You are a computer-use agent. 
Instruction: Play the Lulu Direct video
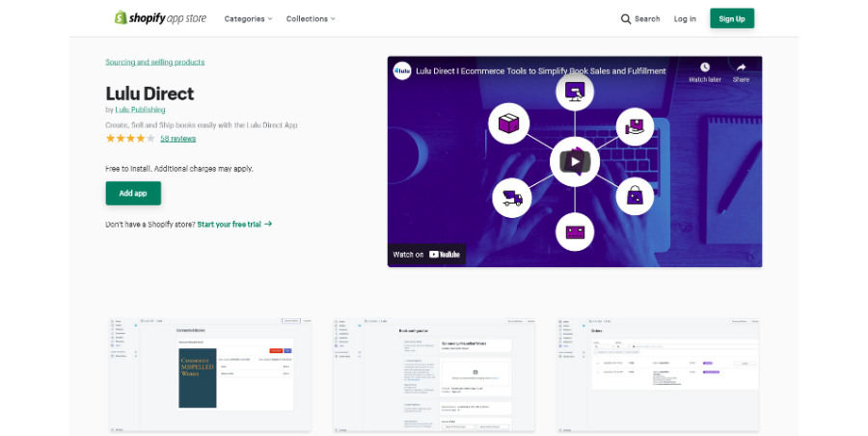tap(575, 162)
